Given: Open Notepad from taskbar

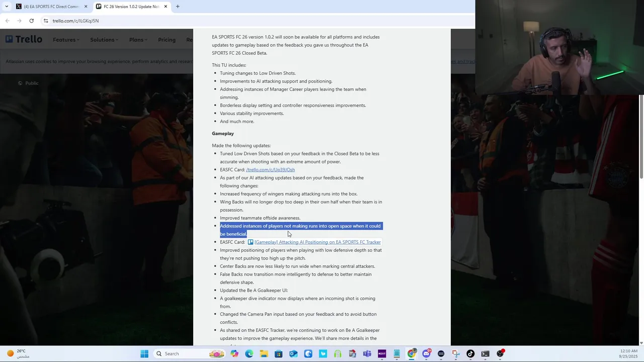Looking at the screenshot, I should coord(396,353).
